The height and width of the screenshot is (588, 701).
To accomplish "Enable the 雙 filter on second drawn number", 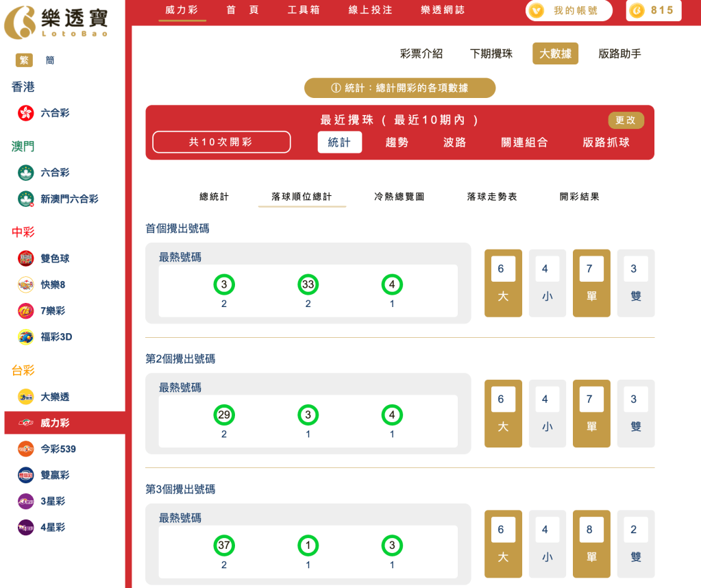I will [635, 413].
